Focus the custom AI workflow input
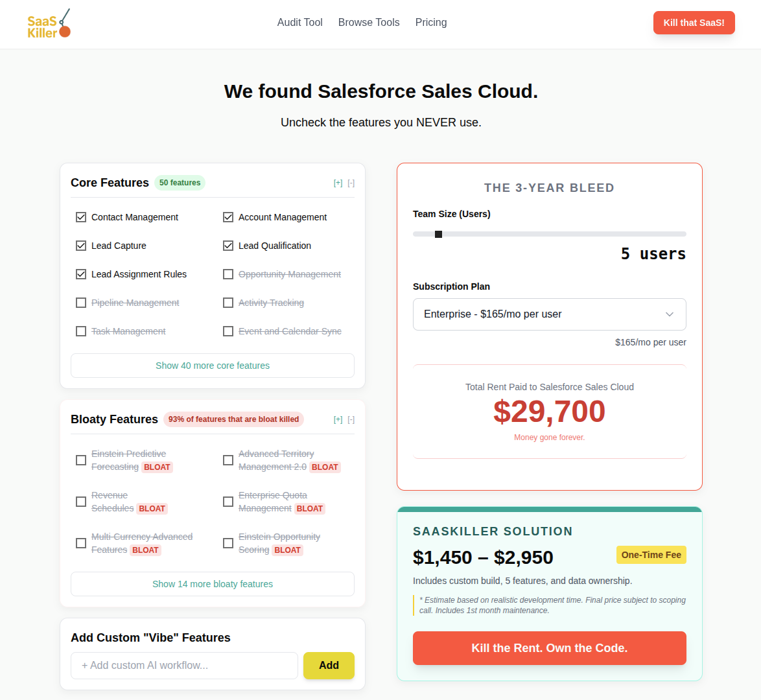761x700 pixels. 184,666
